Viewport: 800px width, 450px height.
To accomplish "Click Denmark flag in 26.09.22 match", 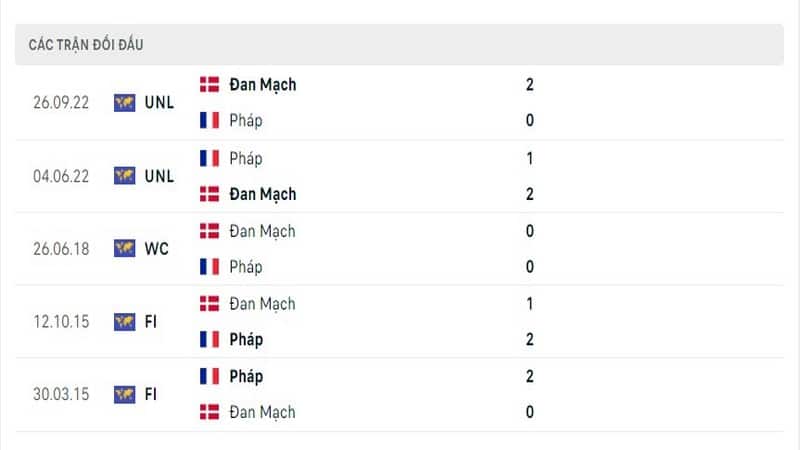I will (209, 85).
